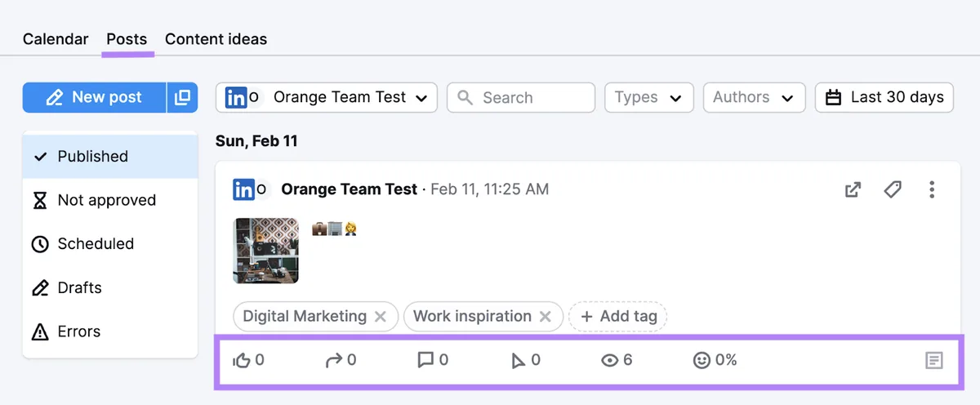This screenshot has width=980, height=405.
Task: Click the engagement rate smiley icon
Action: 702,360
